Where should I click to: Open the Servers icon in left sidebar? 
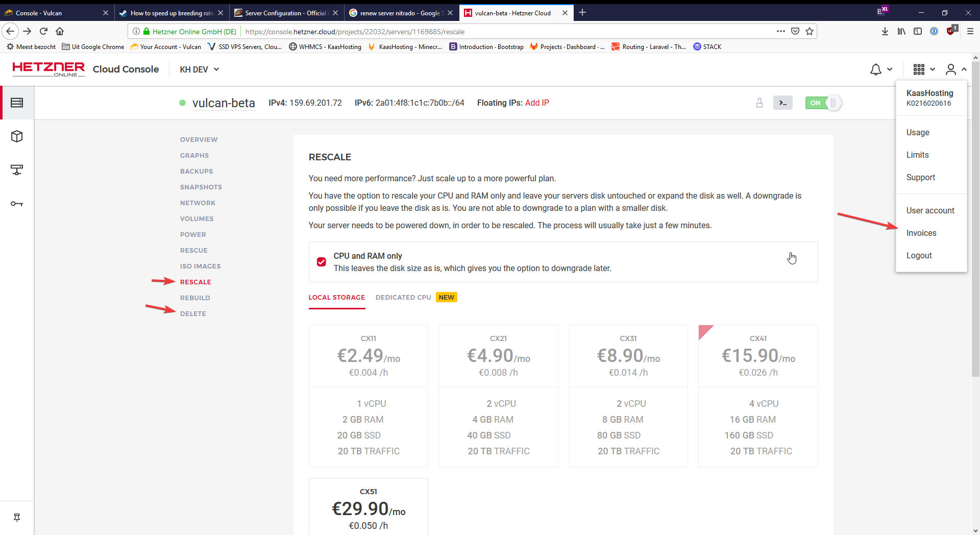tap(17, 103)
